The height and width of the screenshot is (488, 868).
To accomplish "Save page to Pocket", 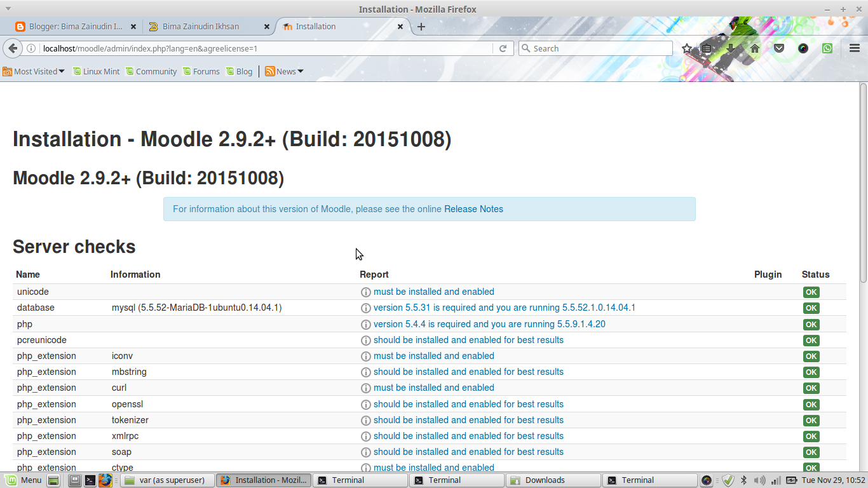I will coord(779,48).
